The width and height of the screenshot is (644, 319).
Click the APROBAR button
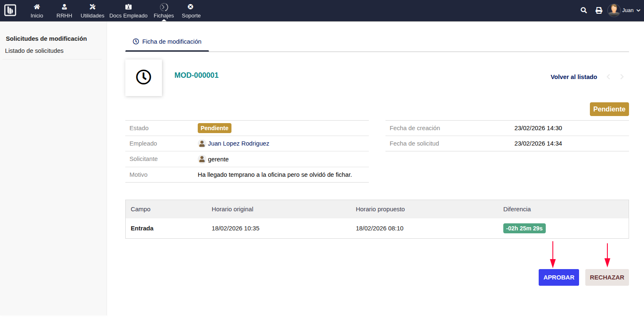[559, 277]
